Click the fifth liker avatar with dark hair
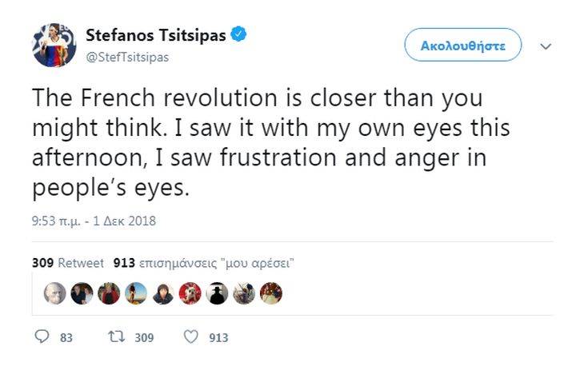The width and height of the screenshot is (588, 366). (163, 293)
